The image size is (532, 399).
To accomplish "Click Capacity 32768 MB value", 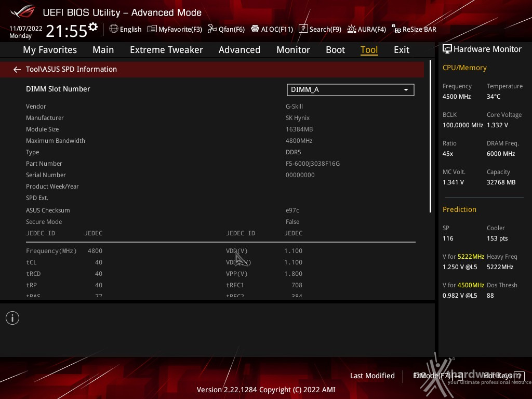I will pos(501,182).
